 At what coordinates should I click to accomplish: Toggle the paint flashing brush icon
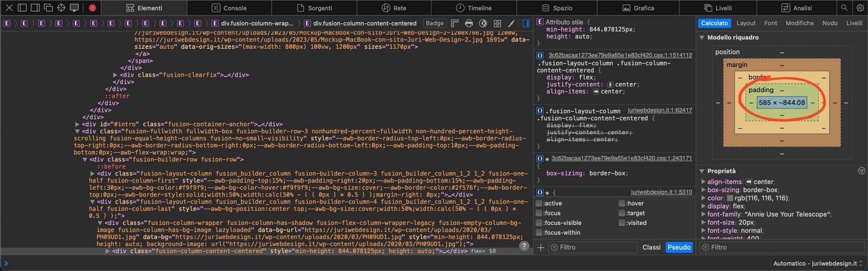click(x=511, y=23)
